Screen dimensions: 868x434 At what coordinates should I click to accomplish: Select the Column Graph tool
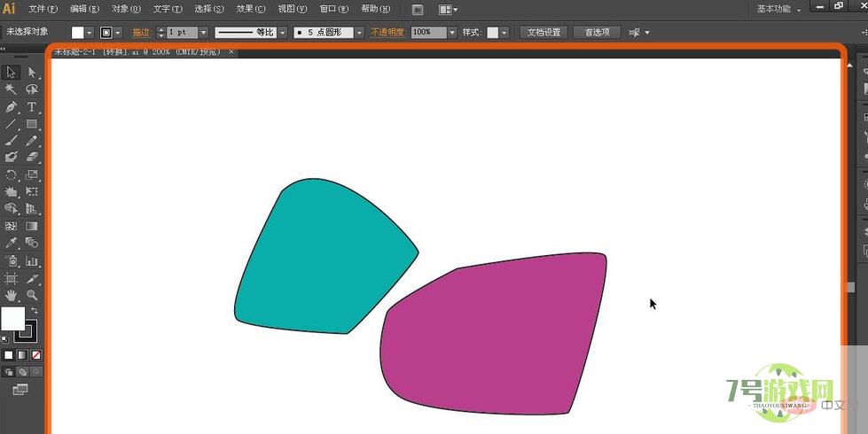(32, 261)
